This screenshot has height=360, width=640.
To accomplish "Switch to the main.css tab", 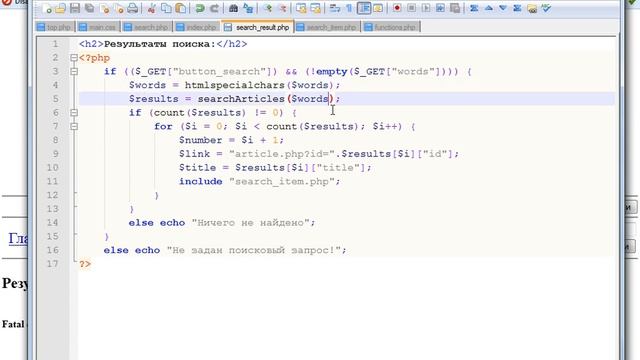I will (x=98, y=27).
